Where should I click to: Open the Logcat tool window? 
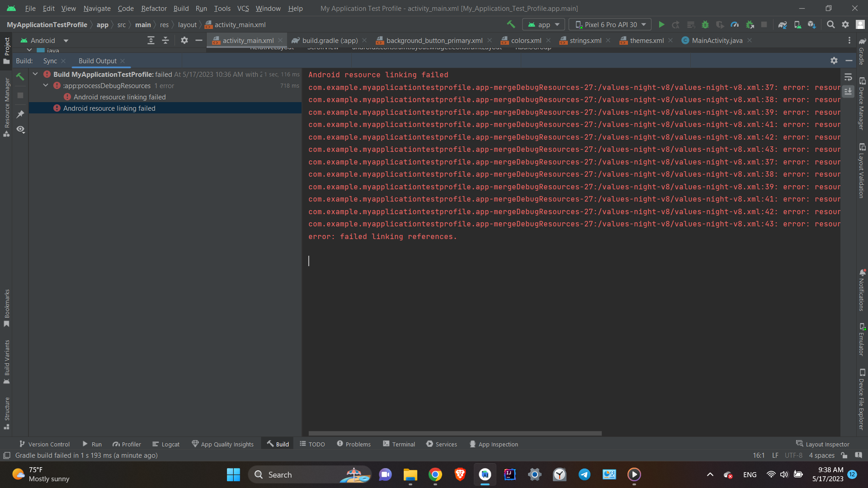tap(166, 444)
